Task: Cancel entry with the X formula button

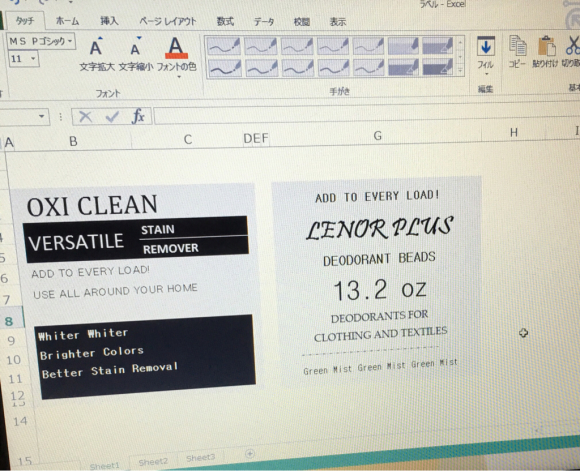Action: (x=85, y=117)
